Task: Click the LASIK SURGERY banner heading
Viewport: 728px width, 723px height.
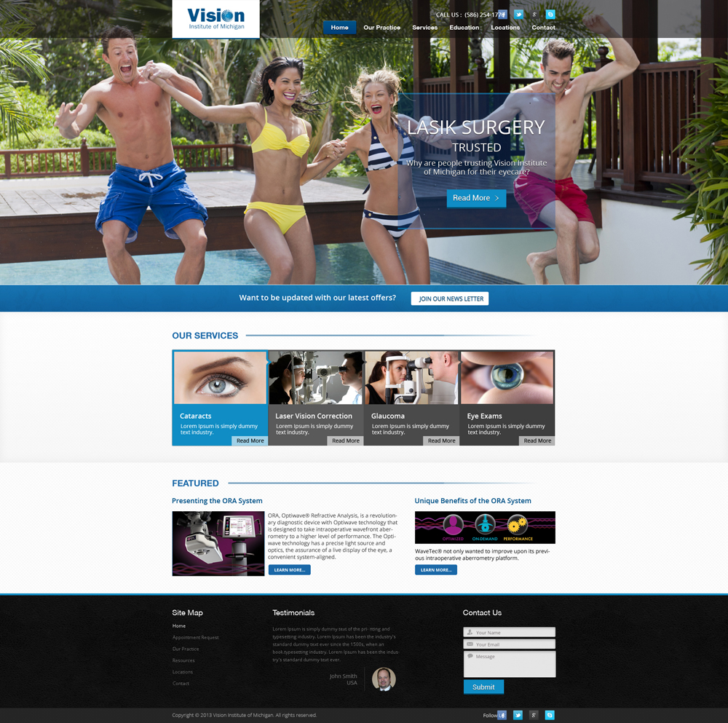Action: pos(476,127)
